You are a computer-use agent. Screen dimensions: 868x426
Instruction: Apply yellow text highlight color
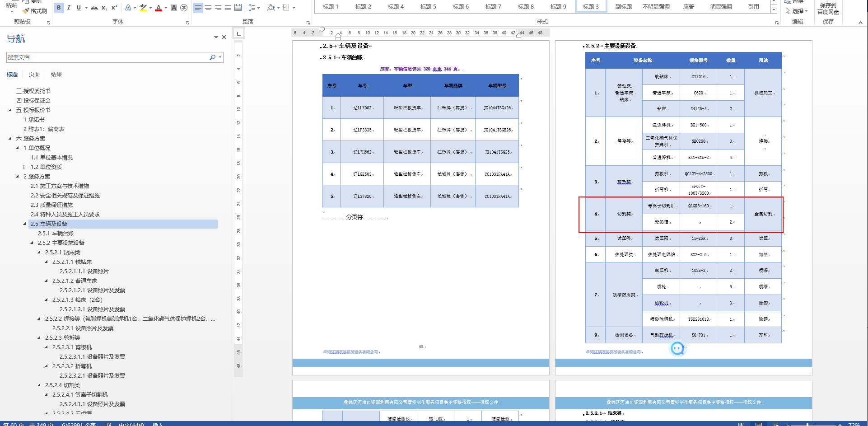[143, 8]
